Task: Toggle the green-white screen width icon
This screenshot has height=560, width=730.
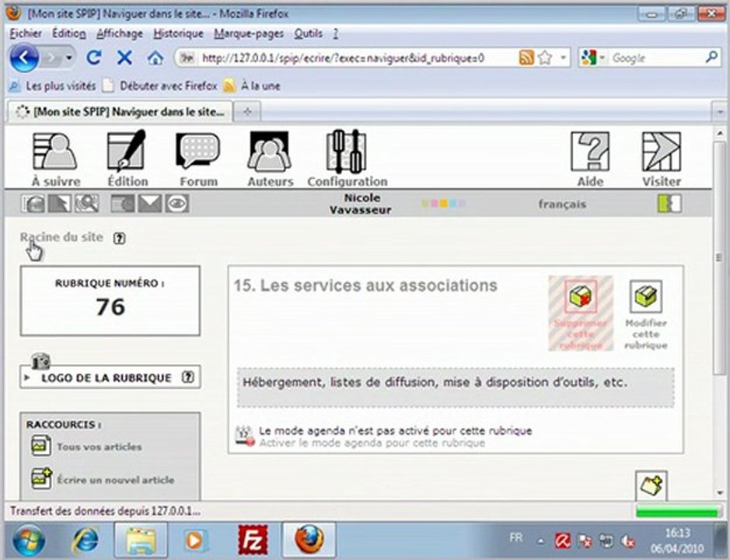Action: [669, 204]
